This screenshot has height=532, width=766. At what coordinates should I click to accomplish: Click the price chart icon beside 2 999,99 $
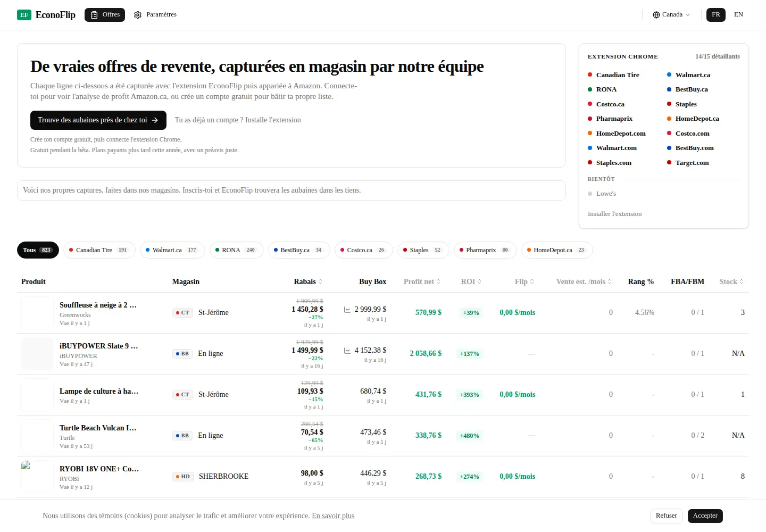click(x=347, y=309)
